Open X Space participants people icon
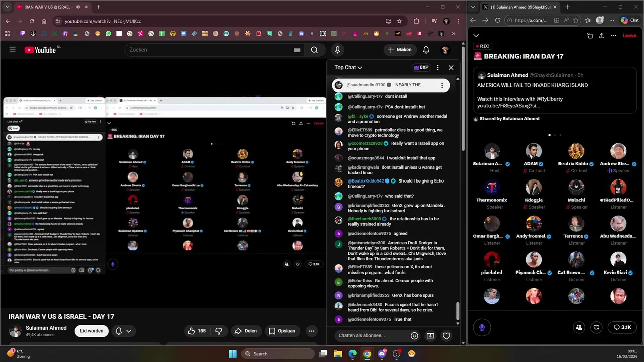Viewport: 644px width, 362px height. [579, 327]
